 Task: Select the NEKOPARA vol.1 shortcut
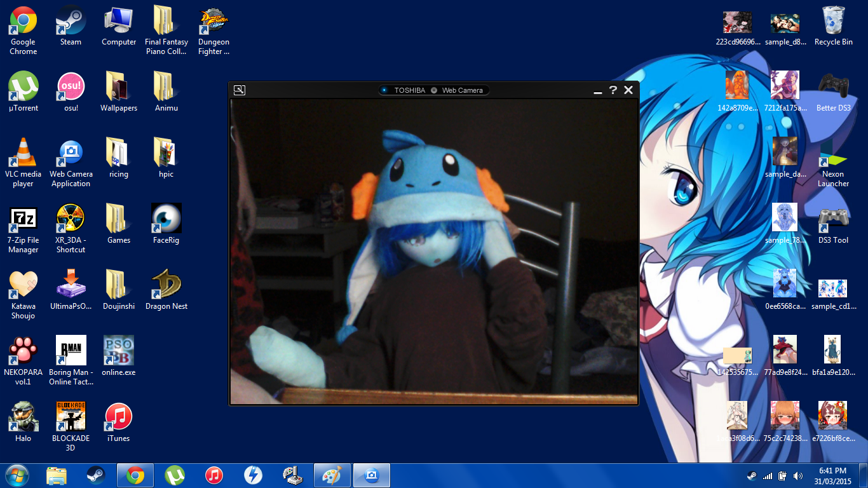tap(24, 361)
